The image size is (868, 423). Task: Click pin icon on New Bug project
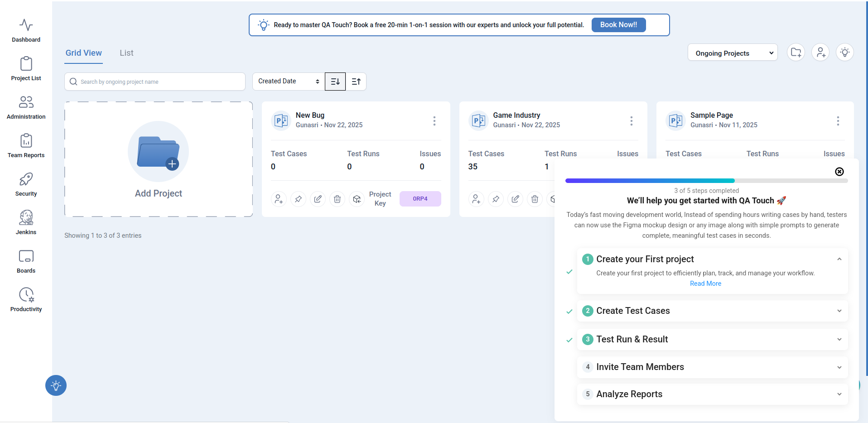(298, 199)
